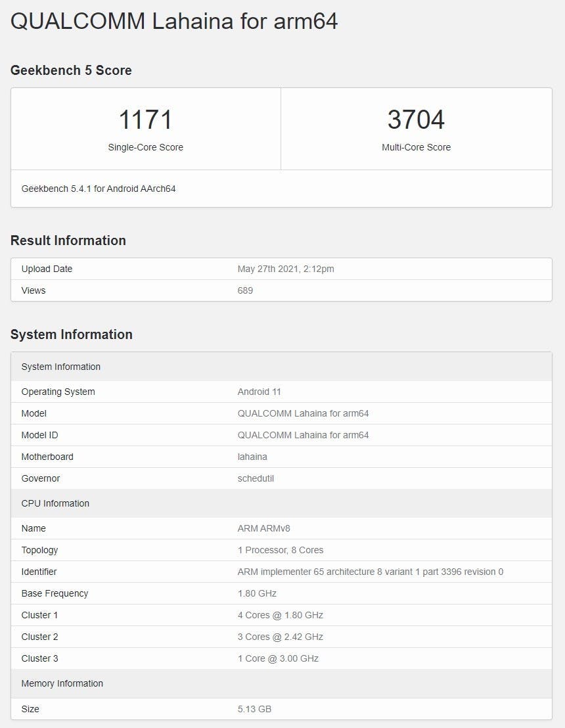Viewport: 565px width, 728px height.
Task: Click the Governor label
Action: 40,479
